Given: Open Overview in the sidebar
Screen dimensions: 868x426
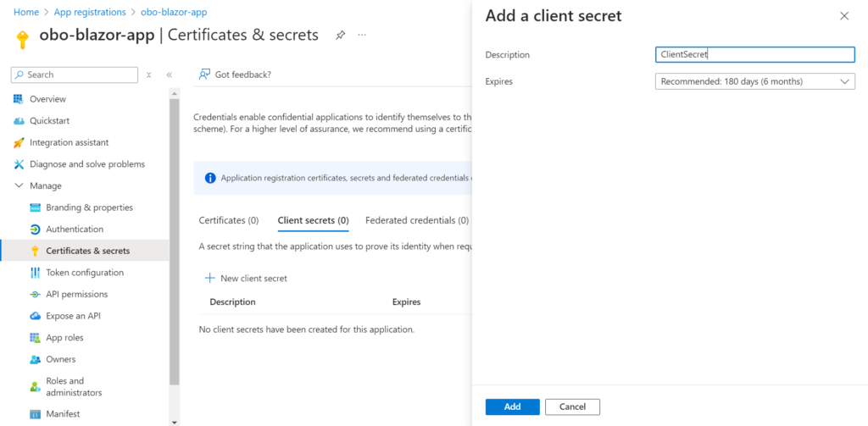Looking at the screenshot, I should [x=47, y=99].
